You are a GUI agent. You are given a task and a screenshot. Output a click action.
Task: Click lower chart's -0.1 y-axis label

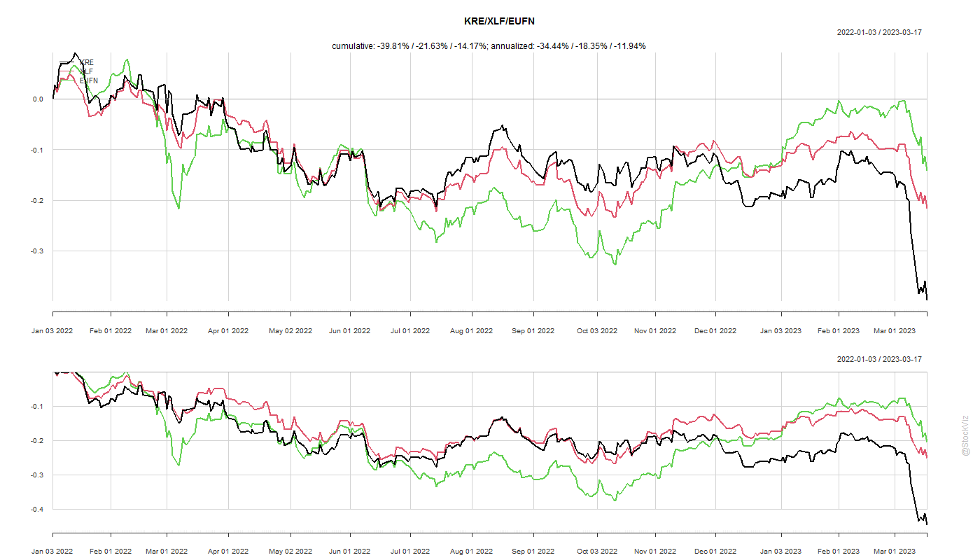(36, 407)
